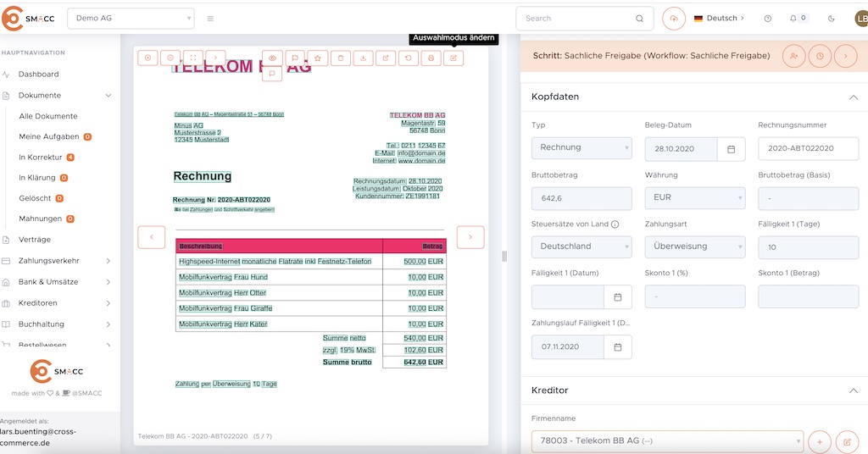
Task: Click the upload document cloud icon
Action: pos(674,18)
